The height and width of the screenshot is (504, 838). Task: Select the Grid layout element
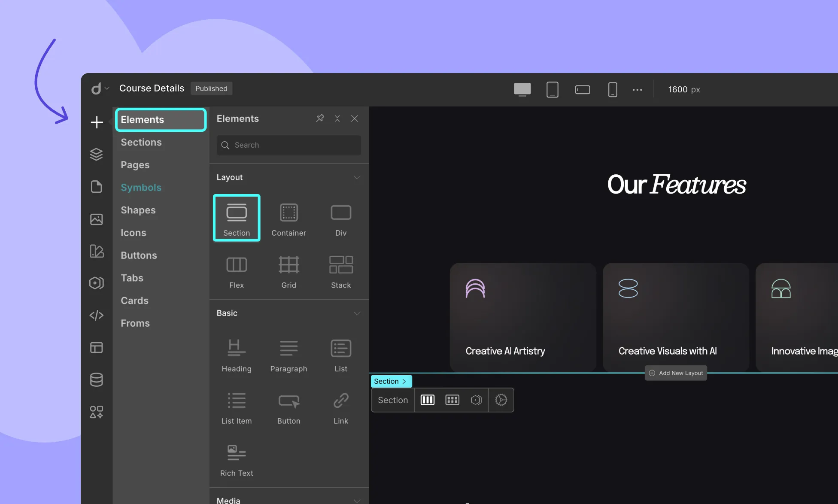(289, 272)
